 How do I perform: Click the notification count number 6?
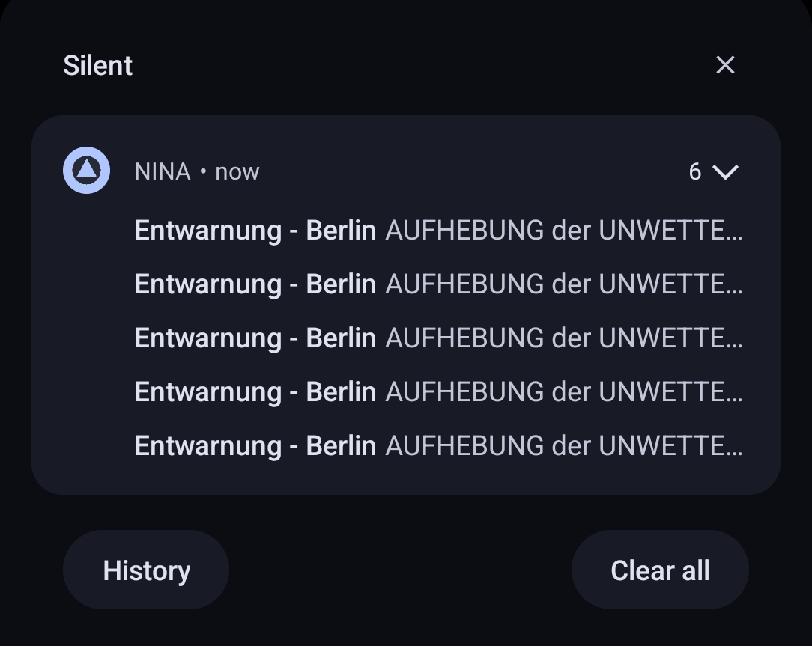tap(695, 172)
